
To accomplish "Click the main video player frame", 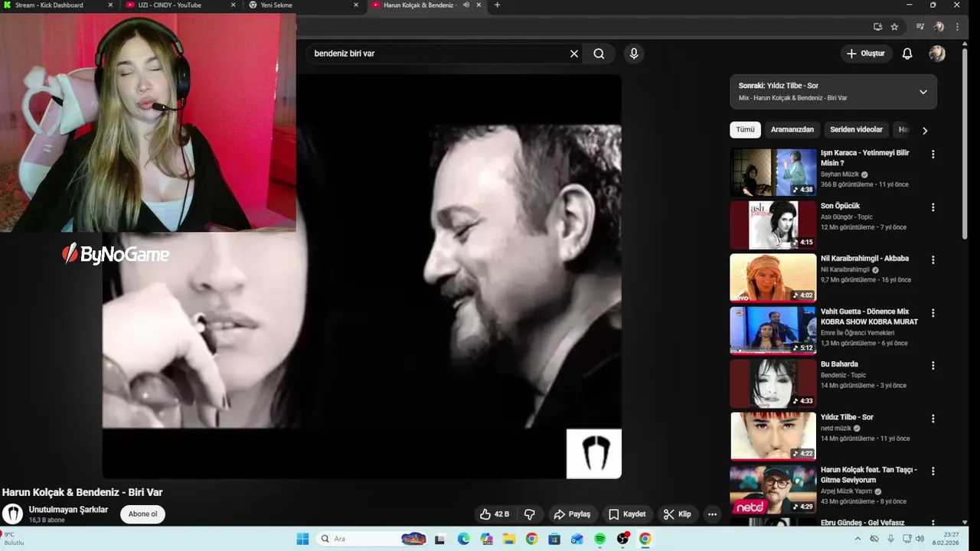I will coord(361,276).
